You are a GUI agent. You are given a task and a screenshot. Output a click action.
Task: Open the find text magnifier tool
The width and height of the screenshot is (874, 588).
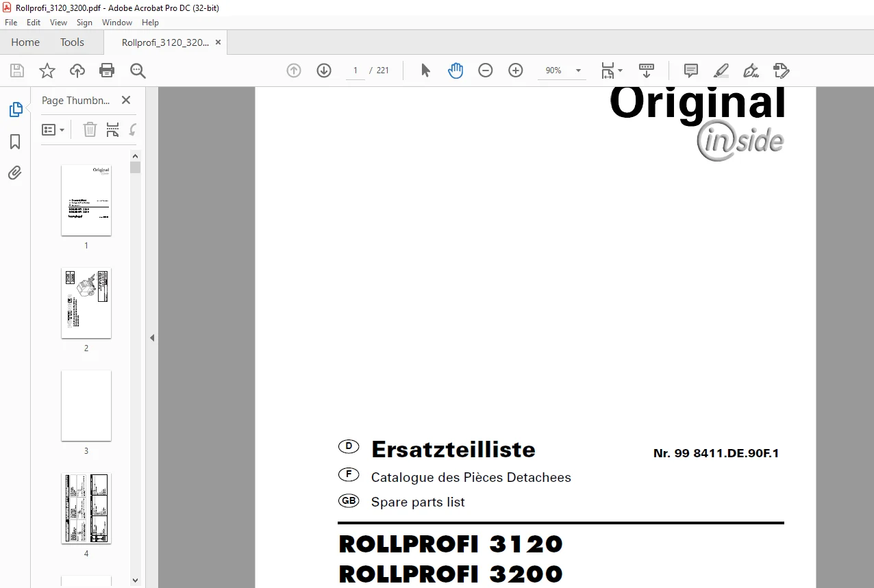coord(138,71)
